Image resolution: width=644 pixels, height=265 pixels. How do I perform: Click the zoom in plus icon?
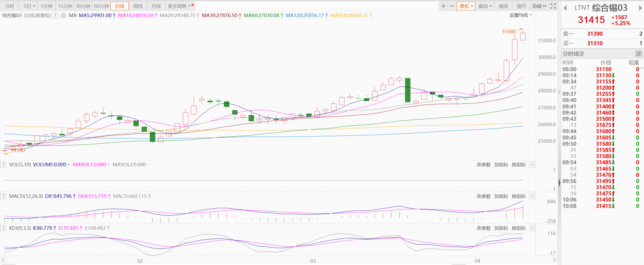[443, 6]
